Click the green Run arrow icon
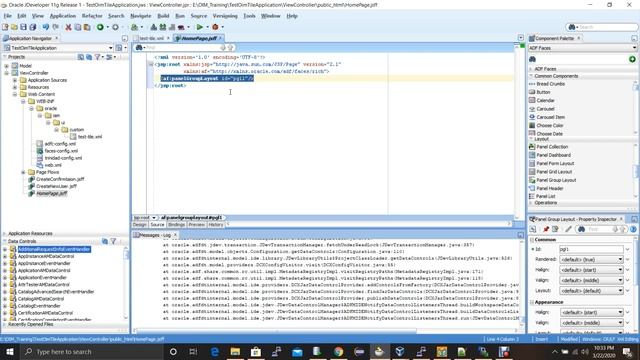 200,27
